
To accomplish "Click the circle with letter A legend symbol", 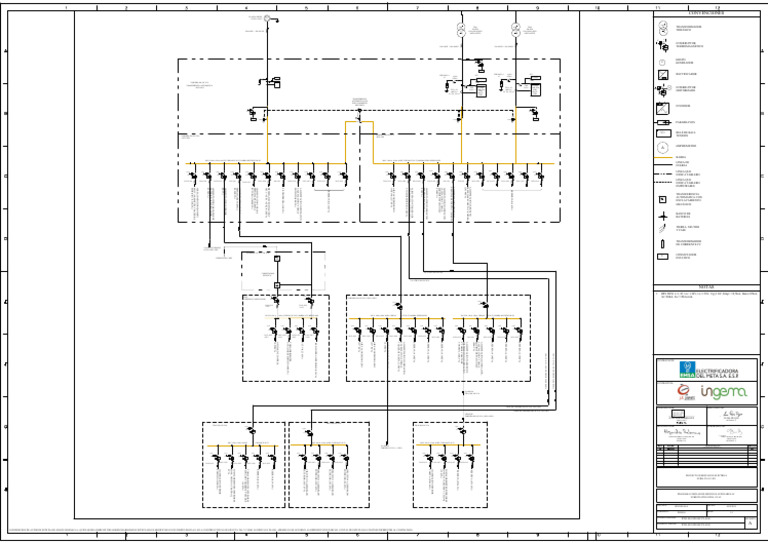I will [662, 147].
